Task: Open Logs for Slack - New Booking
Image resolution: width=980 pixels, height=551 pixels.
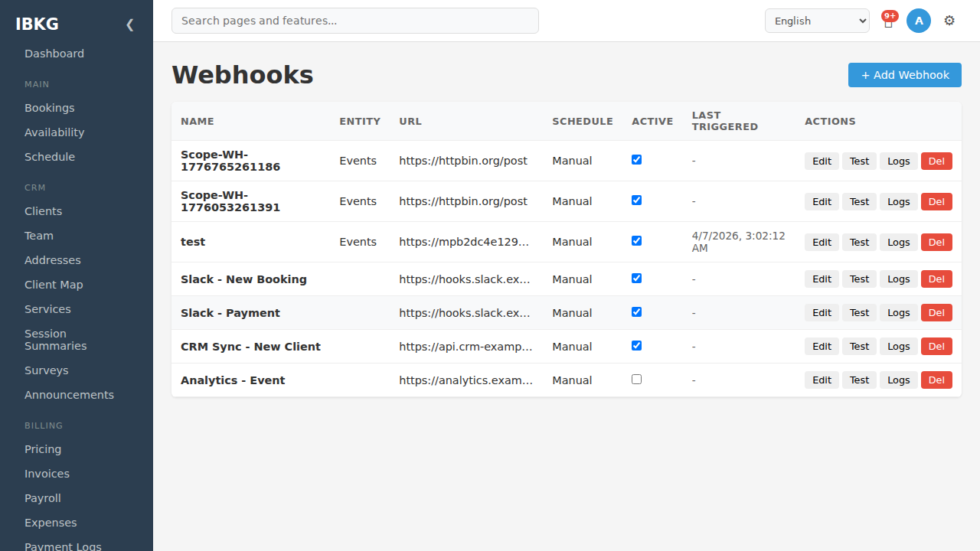Action: click(x=899, y=279)
